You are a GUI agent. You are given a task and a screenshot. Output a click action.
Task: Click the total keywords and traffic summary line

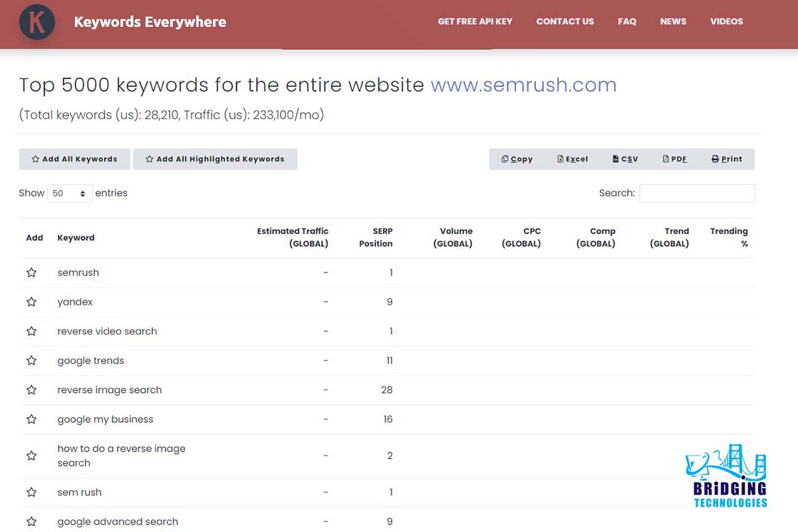click(172, 115)
